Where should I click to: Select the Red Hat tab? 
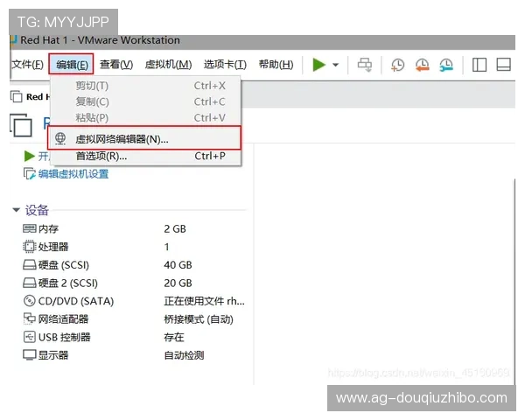[30, 97]
